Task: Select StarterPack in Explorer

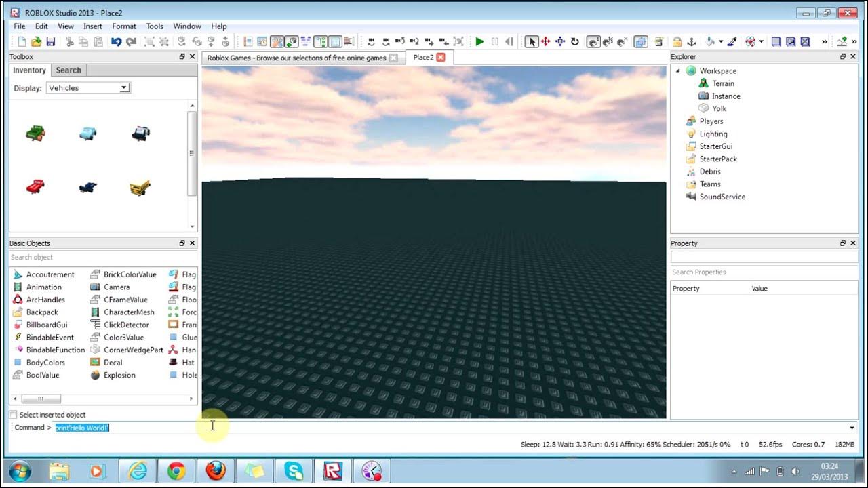Action: 718,159
